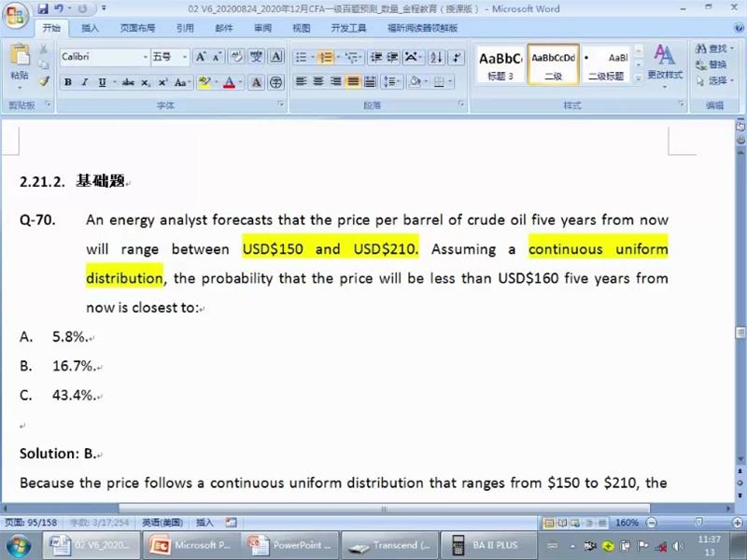Viewport: 747px width, 560px height.
Task: Undo last action in Quick Access toolbar
Action: 59,8
